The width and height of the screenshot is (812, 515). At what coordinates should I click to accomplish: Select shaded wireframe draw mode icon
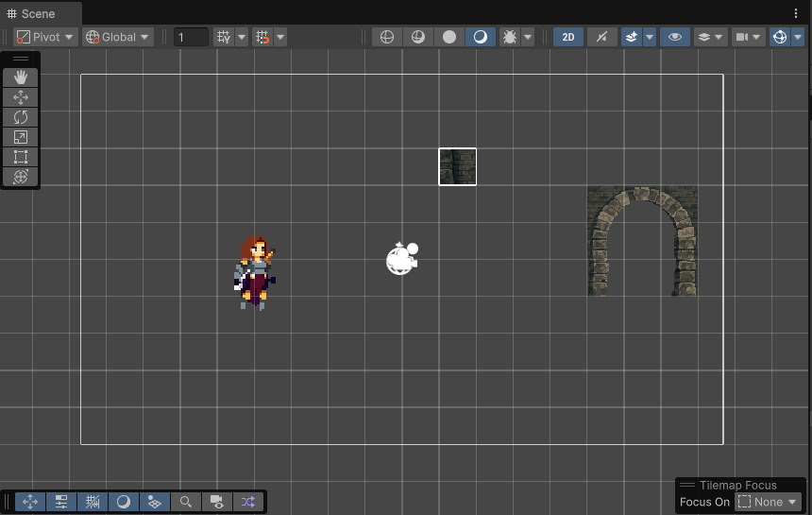[x=418, y=37]
